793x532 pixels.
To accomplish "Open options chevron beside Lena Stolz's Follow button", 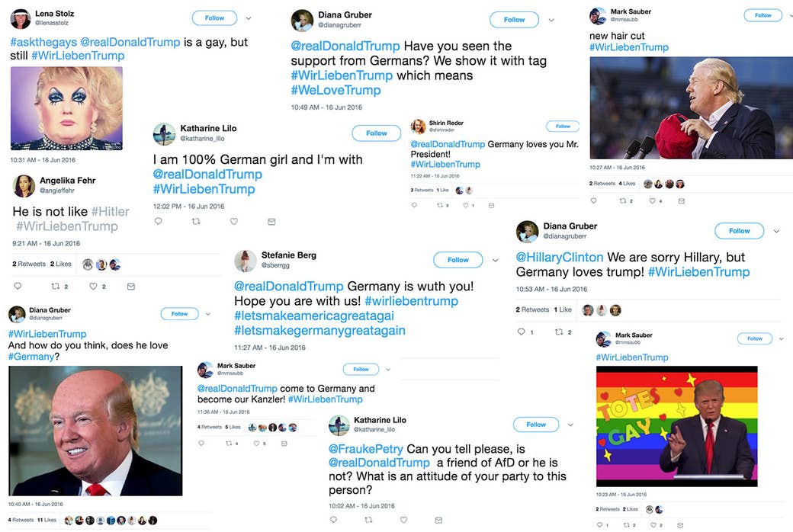I will (249, 18).
